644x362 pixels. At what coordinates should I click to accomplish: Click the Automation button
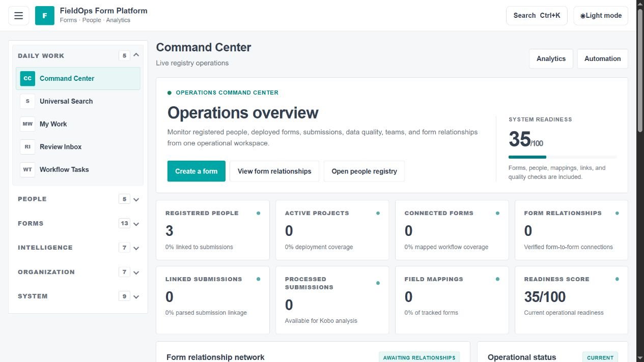[602, 58]
